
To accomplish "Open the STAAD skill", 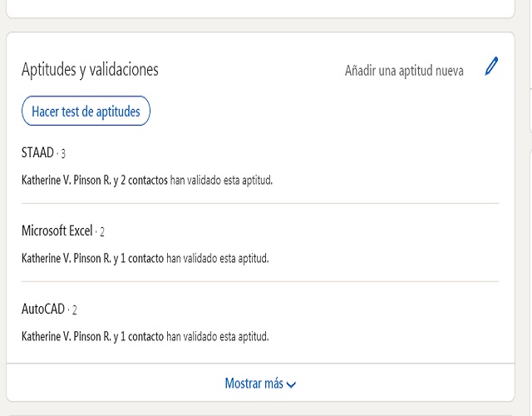I will [37, 153].
